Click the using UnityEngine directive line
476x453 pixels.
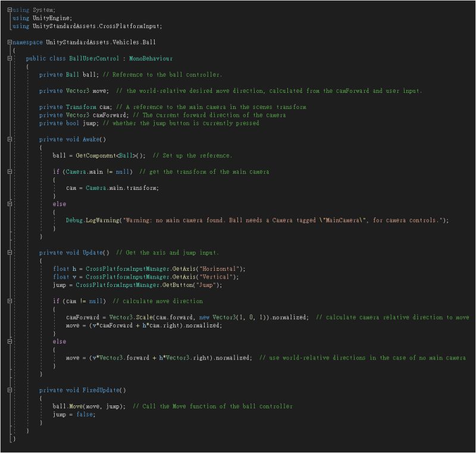pos(42,18)
